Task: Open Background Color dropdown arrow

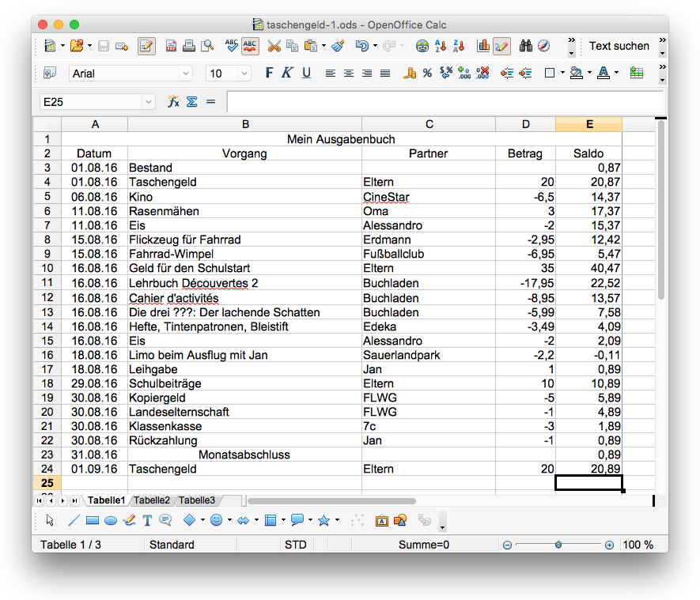Action: [590, 73]
